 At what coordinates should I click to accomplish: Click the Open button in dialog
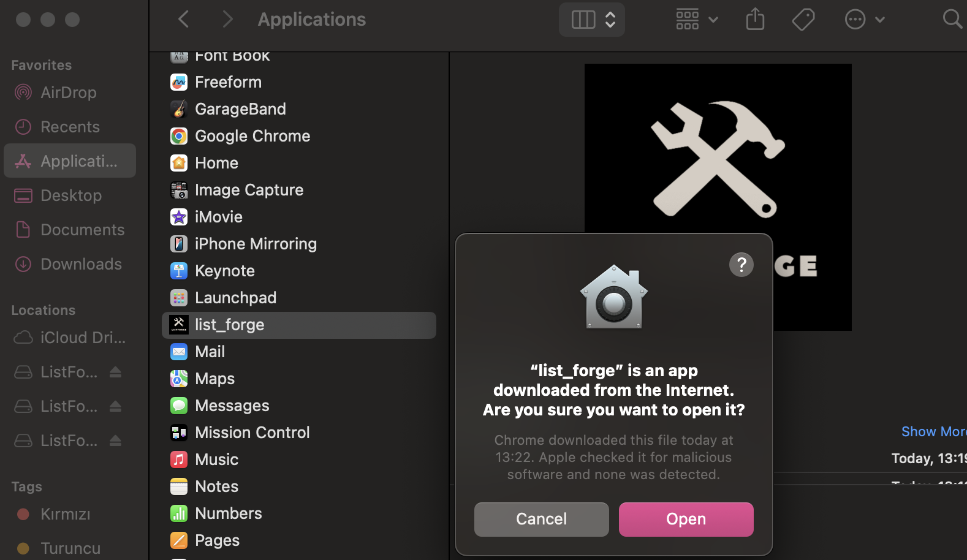(686, 519)
